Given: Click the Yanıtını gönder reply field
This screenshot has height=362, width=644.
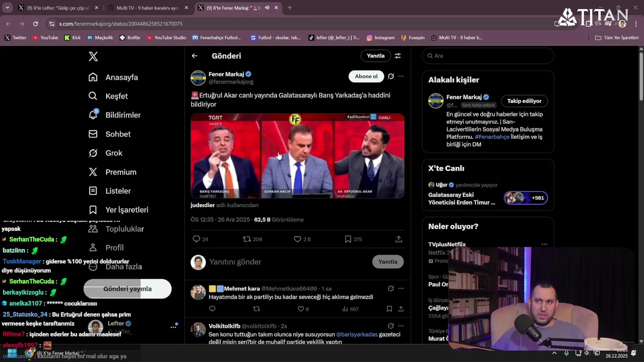Looking at the screenshot, I should (x=287, y=262).
